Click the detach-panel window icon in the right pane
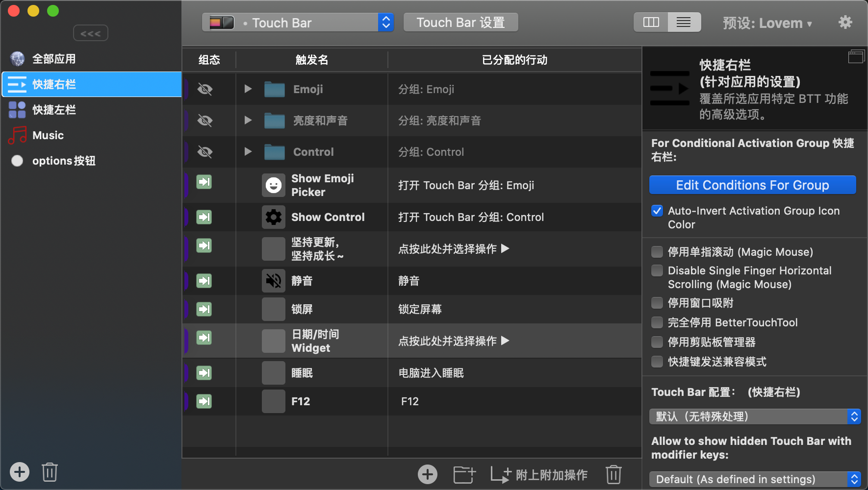The image size is (868, 490). point(856,57)
